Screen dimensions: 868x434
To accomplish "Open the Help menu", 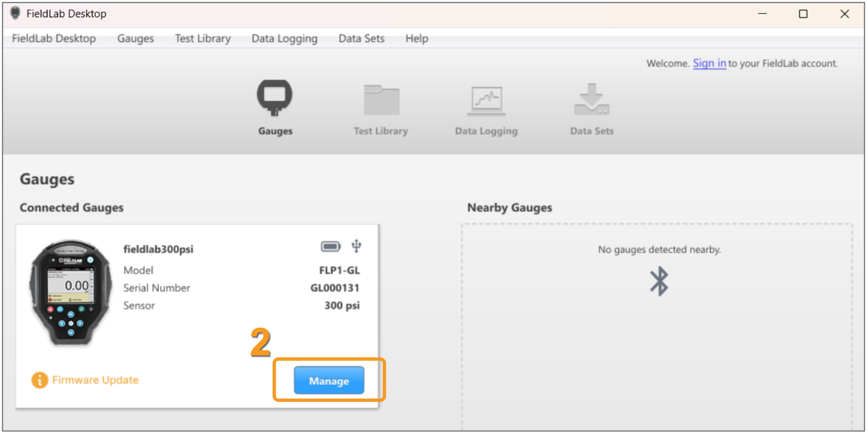I will click(417, 38).
